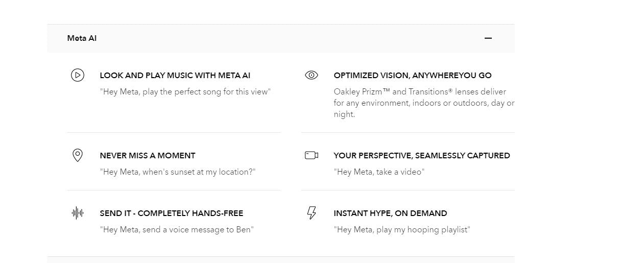Viewport: 644px width, 263px height.
Task: Select 'Look and Play Music with Meta AI' heading
Action: point(175,76)
